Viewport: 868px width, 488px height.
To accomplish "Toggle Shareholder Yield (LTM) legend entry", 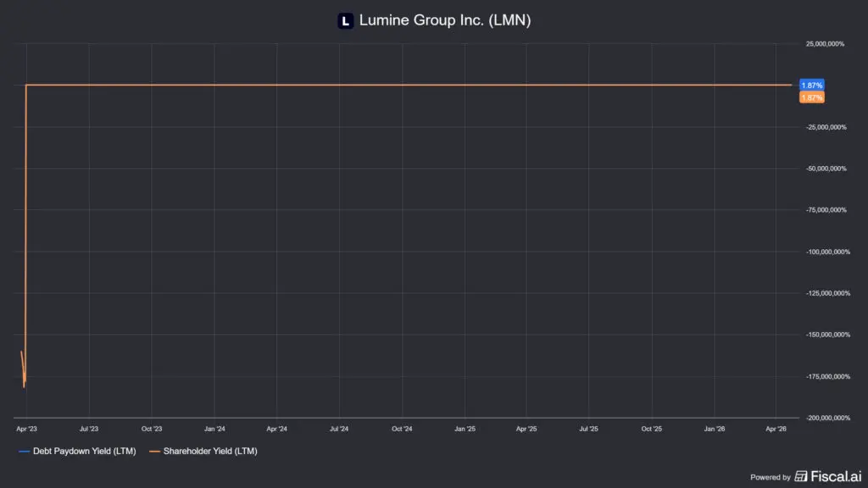I will click(x=203, y=452).
